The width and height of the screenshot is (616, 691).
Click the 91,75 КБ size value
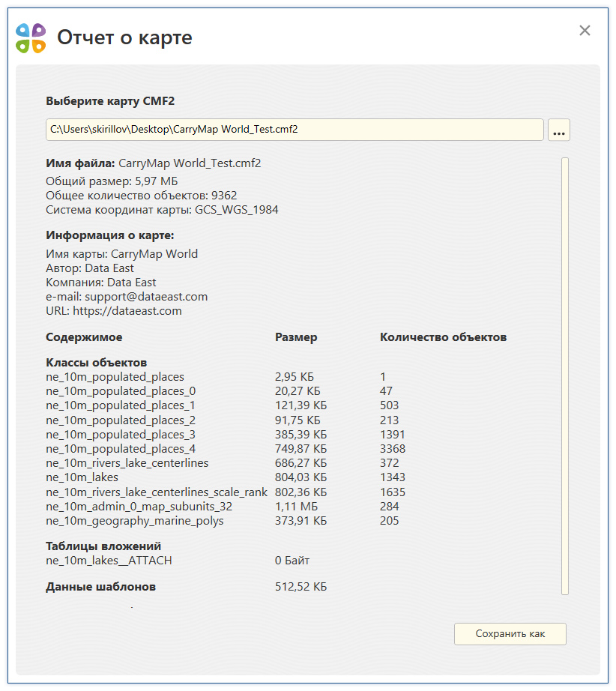coord(298,420)
